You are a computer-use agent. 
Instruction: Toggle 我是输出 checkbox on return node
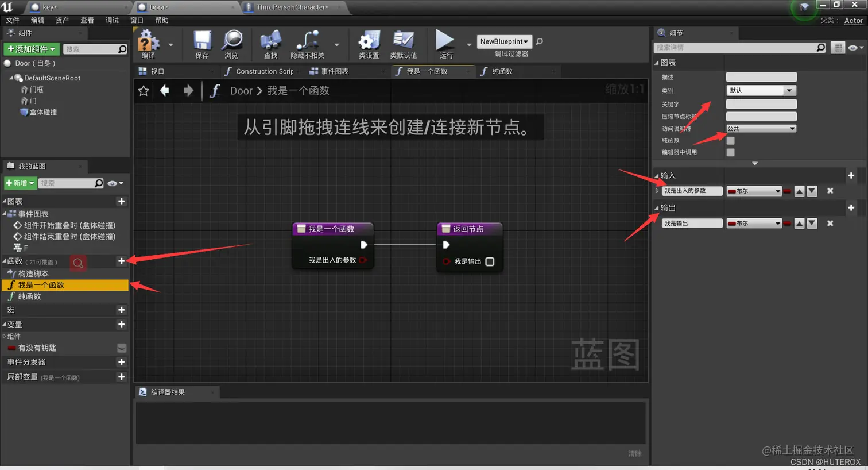point(490,261)
